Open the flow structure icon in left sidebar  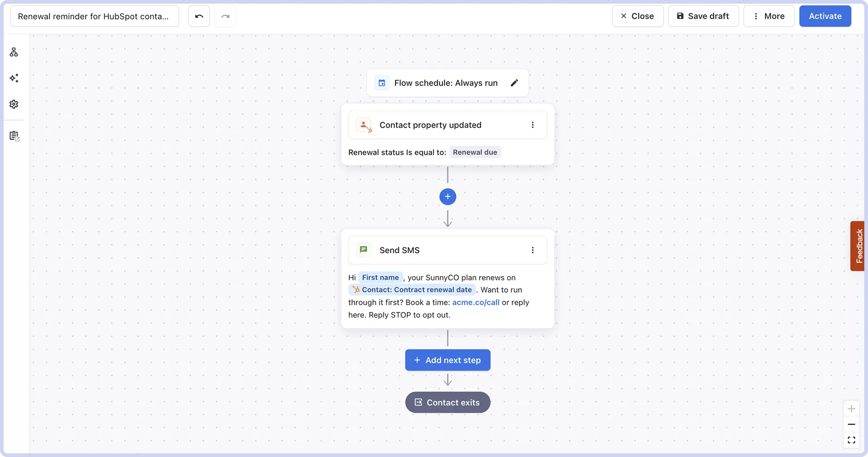[14, 52]
